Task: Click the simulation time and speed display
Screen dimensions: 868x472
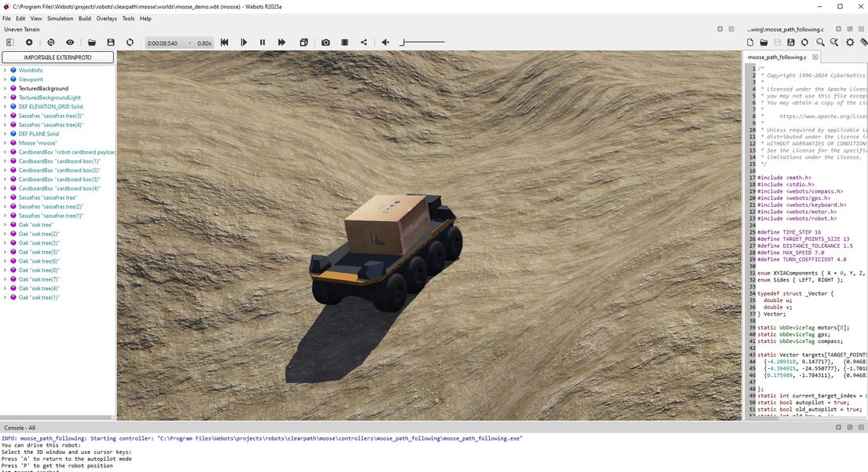Action: coord(179,42)
